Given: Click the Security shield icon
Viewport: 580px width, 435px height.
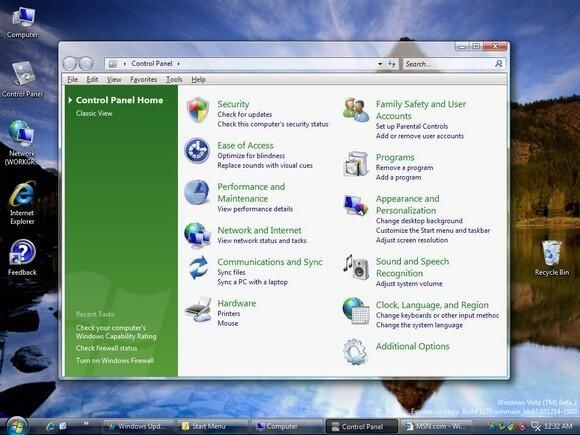Looking at the screenshot, I should (198, 110).
